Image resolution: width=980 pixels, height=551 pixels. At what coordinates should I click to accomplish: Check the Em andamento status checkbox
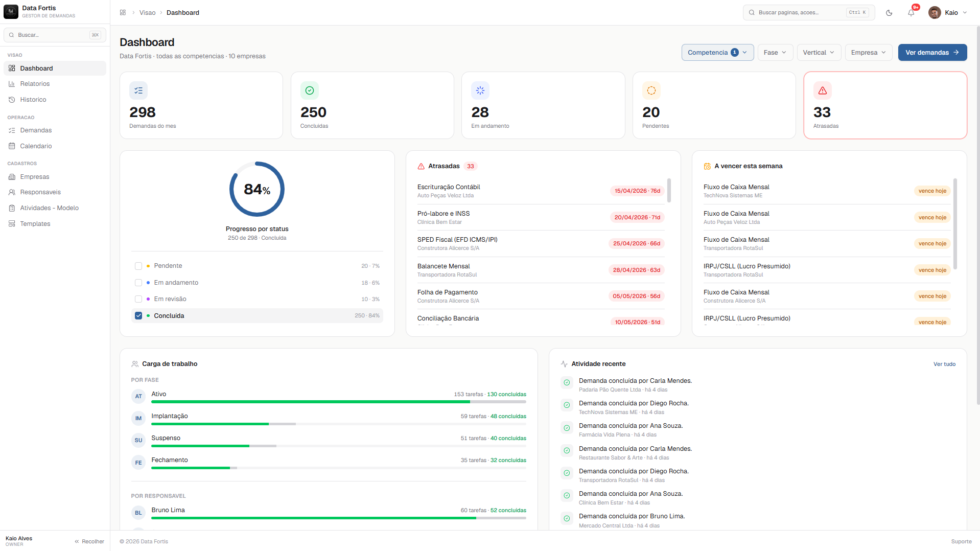point(138,283)
